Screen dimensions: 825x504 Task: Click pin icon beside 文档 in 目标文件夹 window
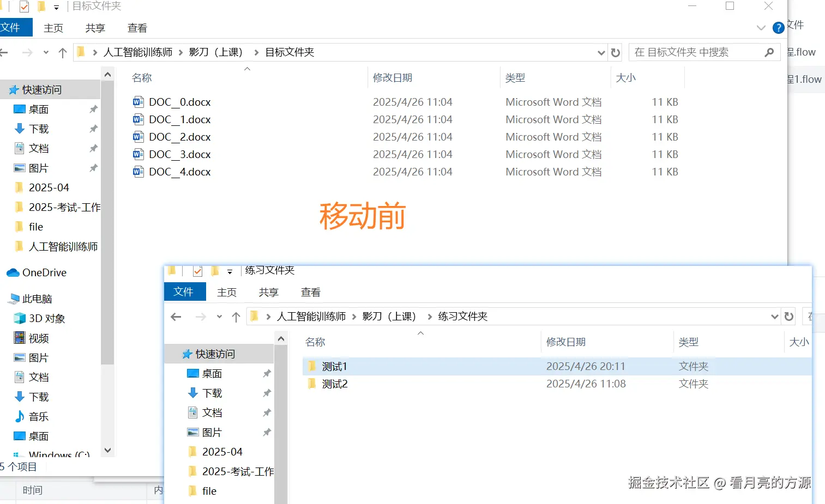point(93,148)
